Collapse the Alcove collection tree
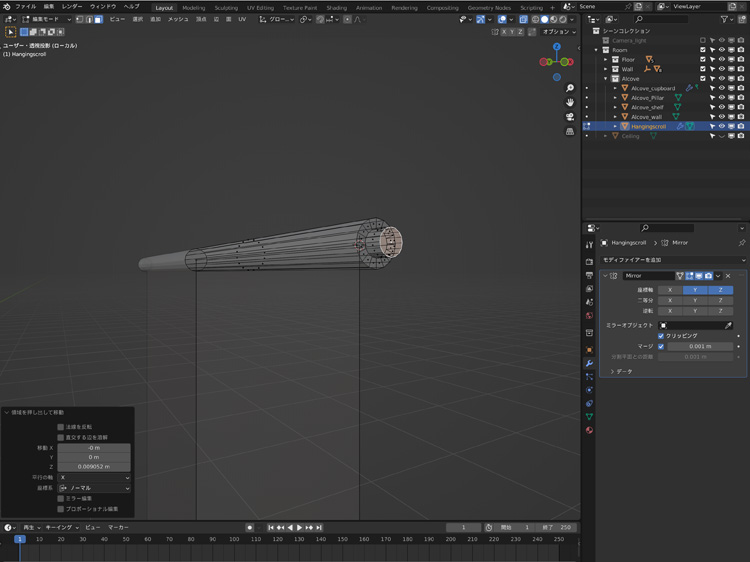The height and width of the screenshot is (562, 750). pyautogui.click(x=605, y=79)
